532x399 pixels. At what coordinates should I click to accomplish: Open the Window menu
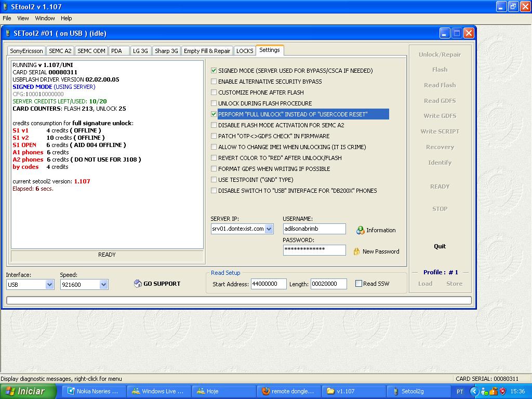click(x=45, y=18)
